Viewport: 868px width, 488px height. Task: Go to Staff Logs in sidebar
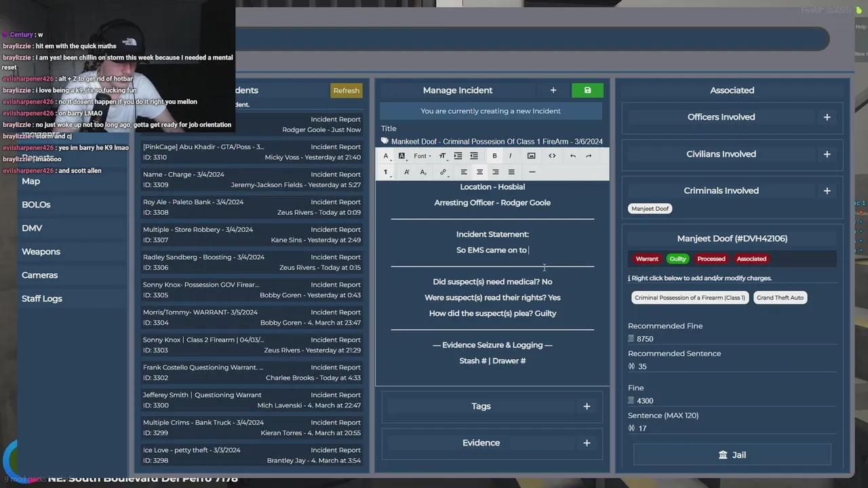41,298
